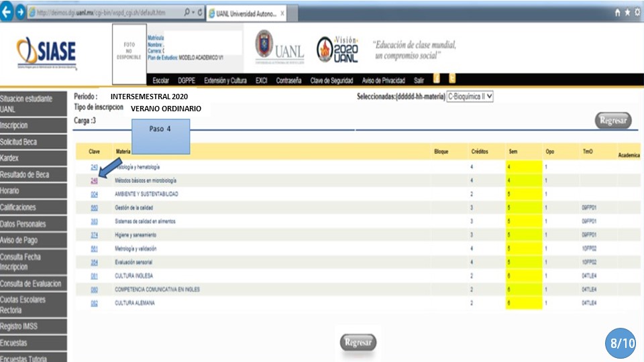Click the browser forward arrow button
This screenshot has height=362, width=644.
[20, 12]
